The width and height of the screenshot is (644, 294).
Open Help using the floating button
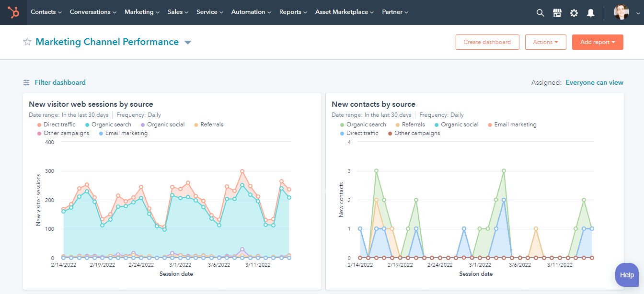626,274
